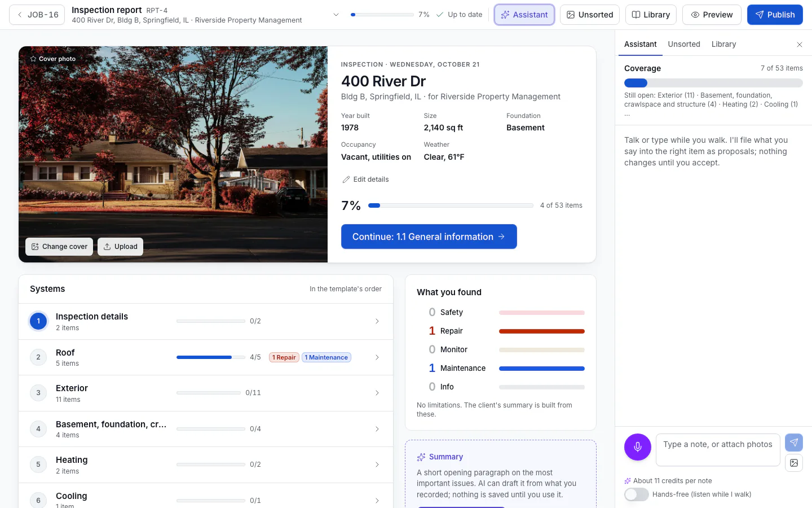
Task: Switch to Unsorted tab in side panel
Action: coord(684,44)
